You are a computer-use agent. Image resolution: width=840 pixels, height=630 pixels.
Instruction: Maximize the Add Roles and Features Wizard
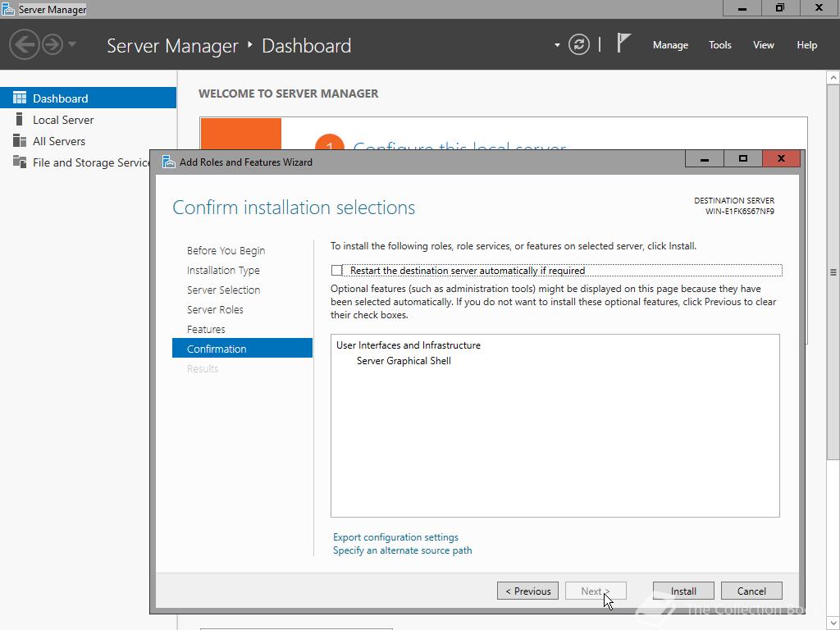pos(742,158)
